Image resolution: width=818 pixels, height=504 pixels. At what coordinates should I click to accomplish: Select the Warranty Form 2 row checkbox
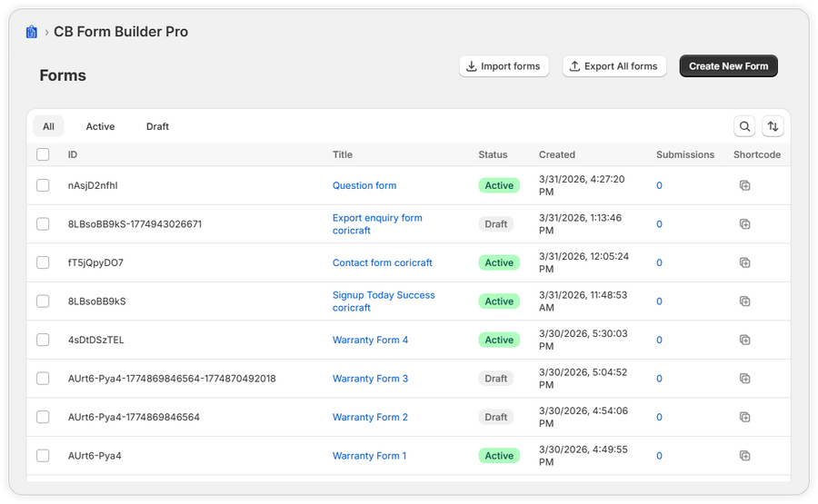(43, 417)
